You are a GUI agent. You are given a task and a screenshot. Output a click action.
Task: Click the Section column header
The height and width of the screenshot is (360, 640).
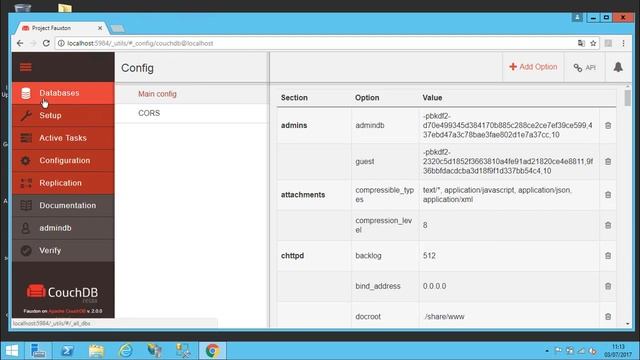coord(294,98)
